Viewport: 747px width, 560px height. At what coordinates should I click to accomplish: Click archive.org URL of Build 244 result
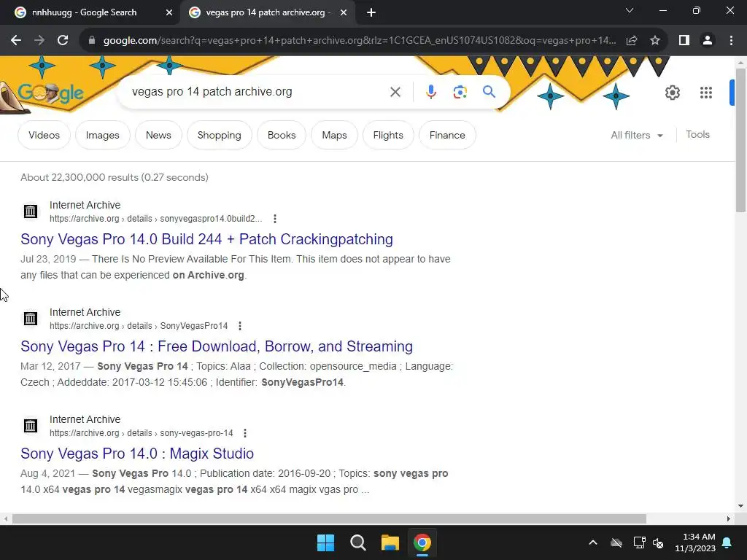click(x=156, y=219)
